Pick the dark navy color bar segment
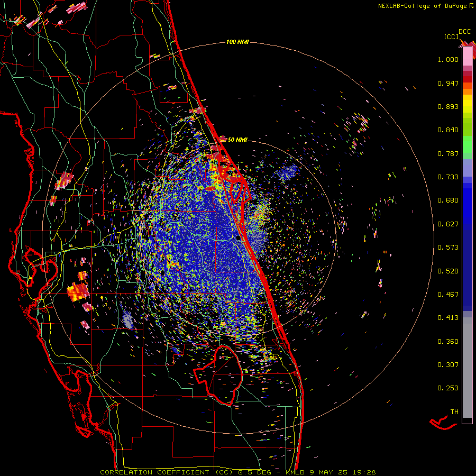 coord(467,270)
